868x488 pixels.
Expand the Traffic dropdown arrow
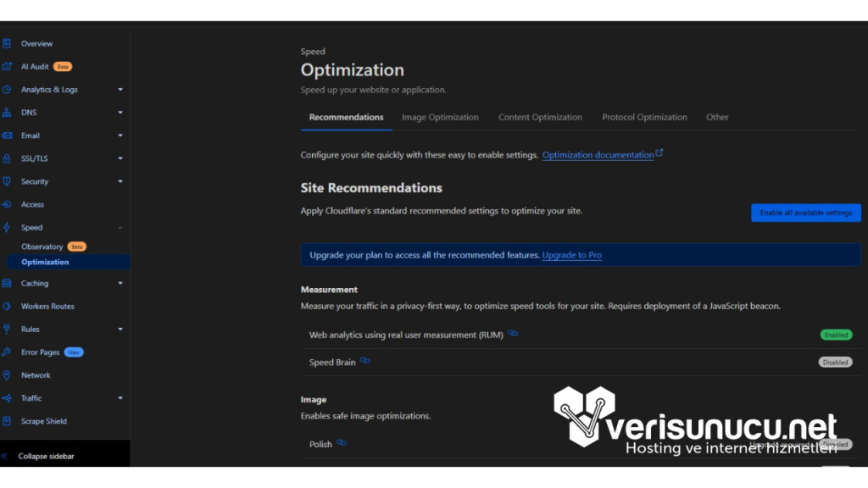pyautogui.click(x=120, y=398)
